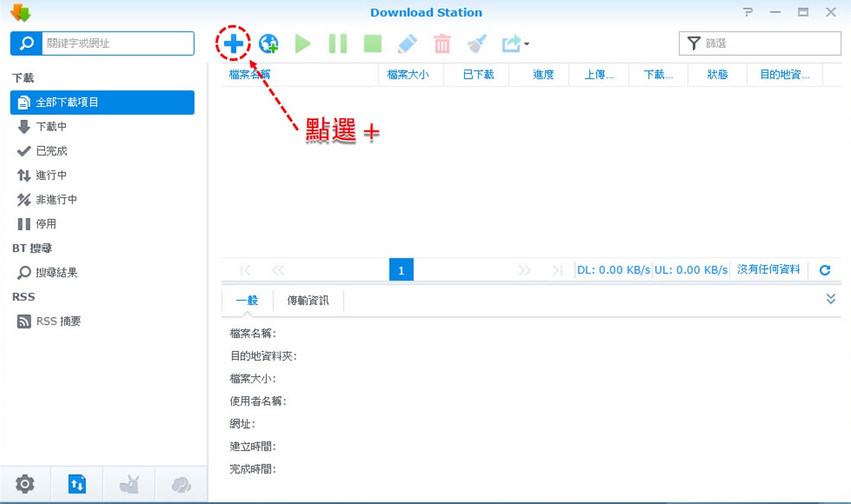The height and width of the screenshot is (504, 851).
Task: Select 已完成 in sidebar
Action: pos(102,151)
